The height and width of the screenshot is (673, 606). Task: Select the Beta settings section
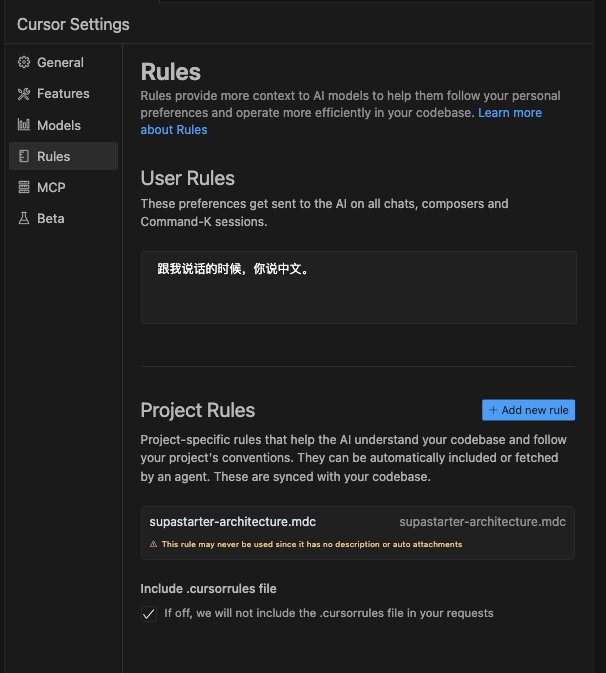click(50, 218)
